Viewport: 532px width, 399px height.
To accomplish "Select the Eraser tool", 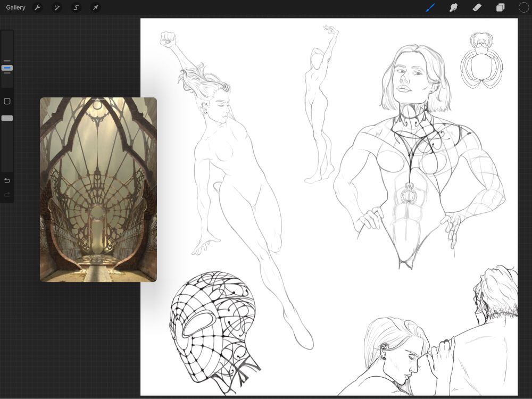I will coord(477,7).
